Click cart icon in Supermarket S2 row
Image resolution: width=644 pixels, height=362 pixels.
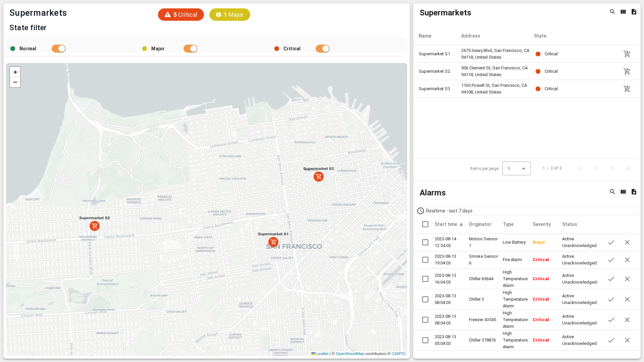627,71
